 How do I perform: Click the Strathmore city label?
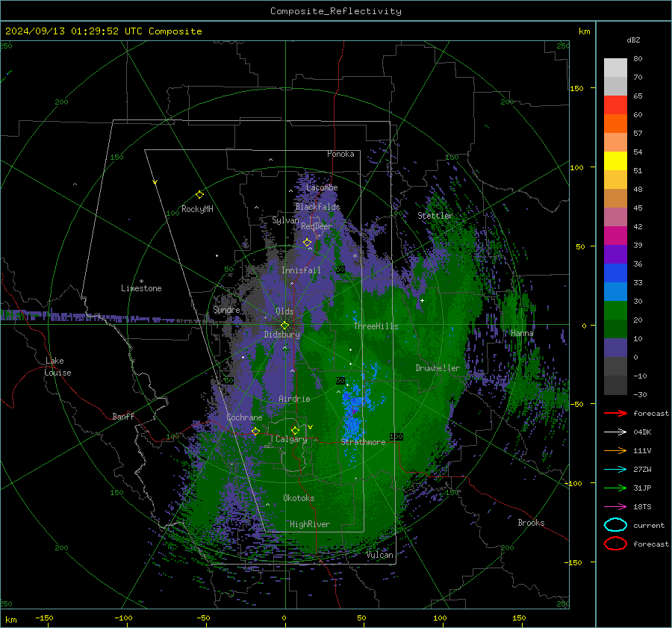pyautogui.click(x=363, y=442)
